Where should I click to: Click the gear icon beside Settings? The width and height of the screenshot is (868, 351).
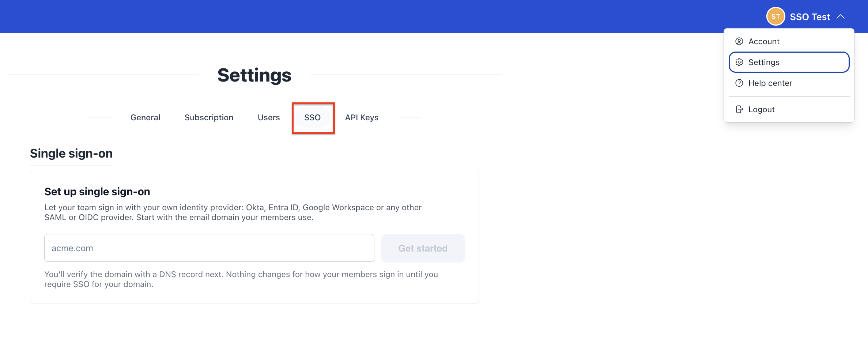coord(739,62)
